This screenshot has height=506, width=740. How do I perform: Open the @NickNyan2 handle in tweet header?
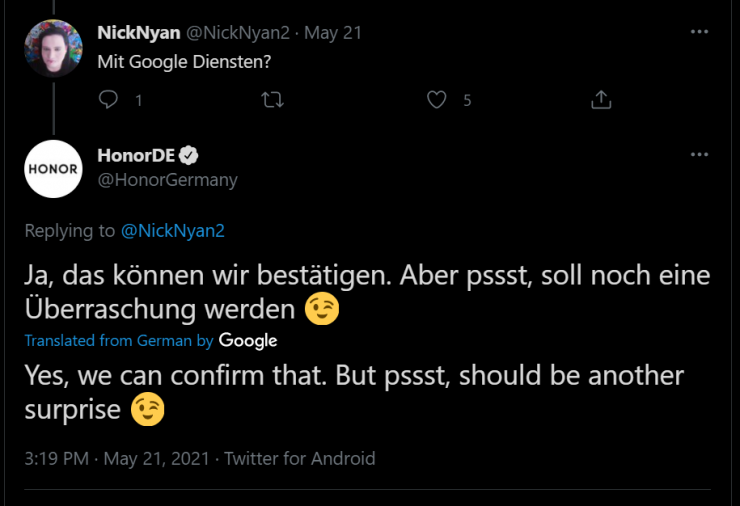[236, 32]
